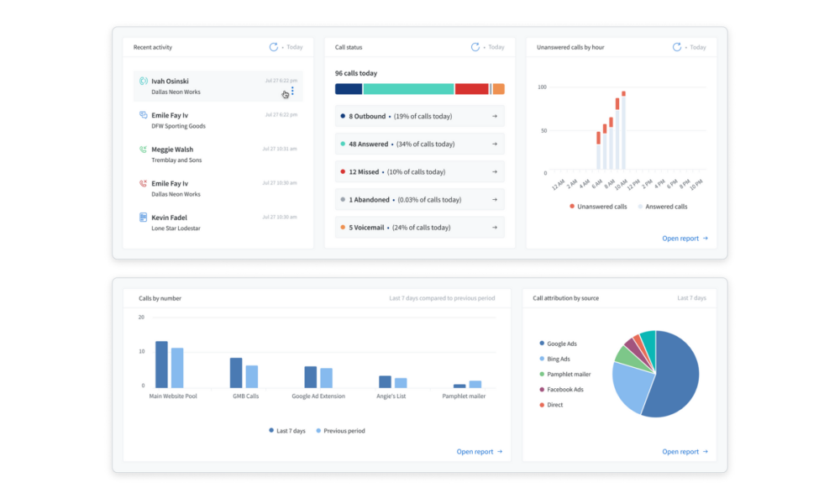Toggle Previous period legend series

[x=341, y=431]
